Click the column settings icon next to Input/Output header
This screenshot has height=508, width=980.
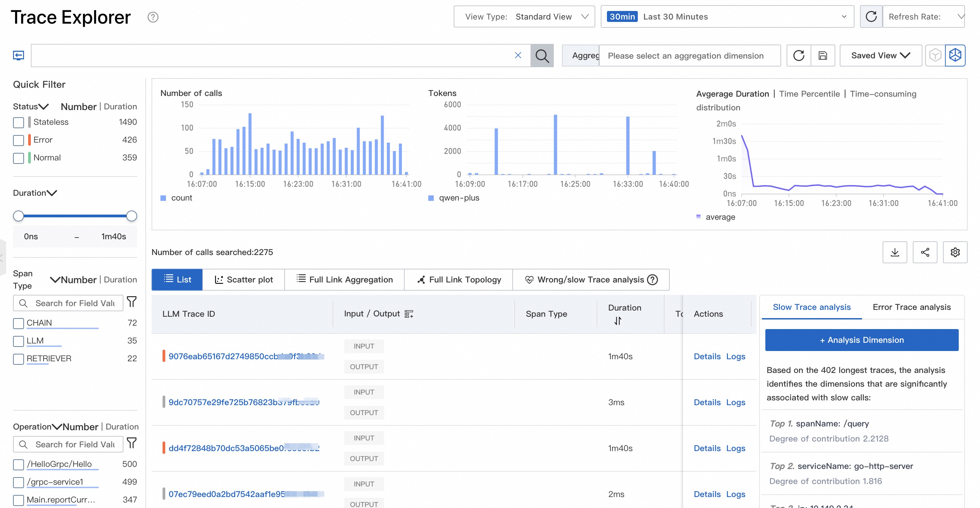click(x=409, y=314)
